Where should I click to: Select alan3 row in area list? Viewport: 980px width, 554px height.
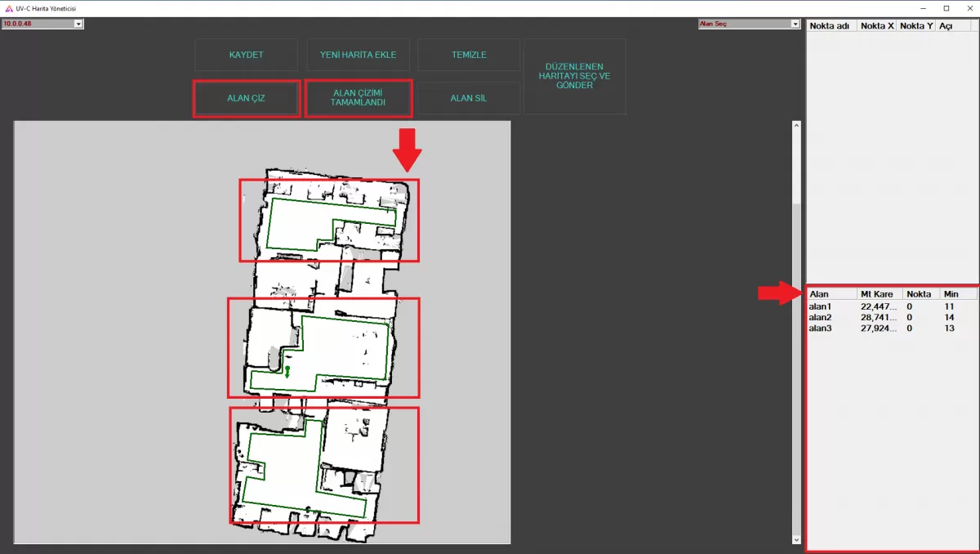[x=820, y=328]
